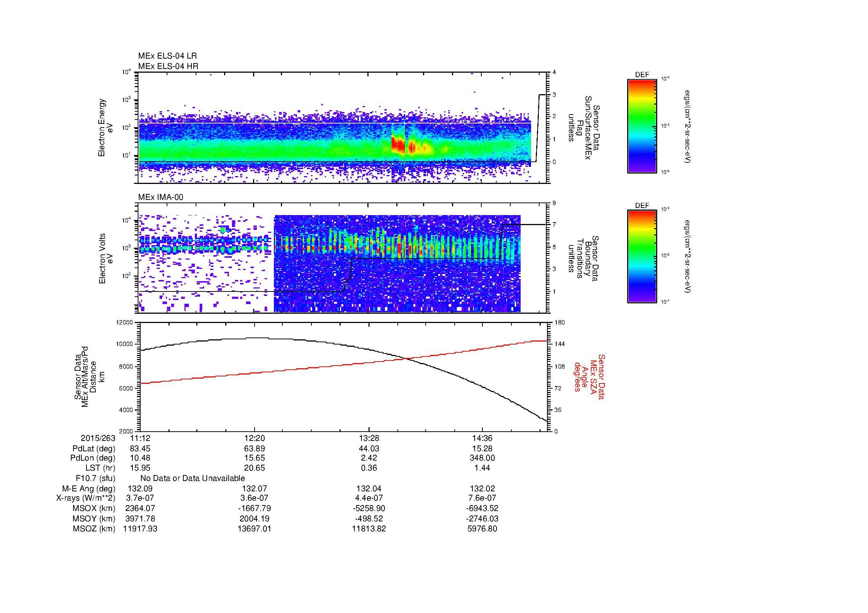Click MSOY value -2746.03

coord(482,518)
